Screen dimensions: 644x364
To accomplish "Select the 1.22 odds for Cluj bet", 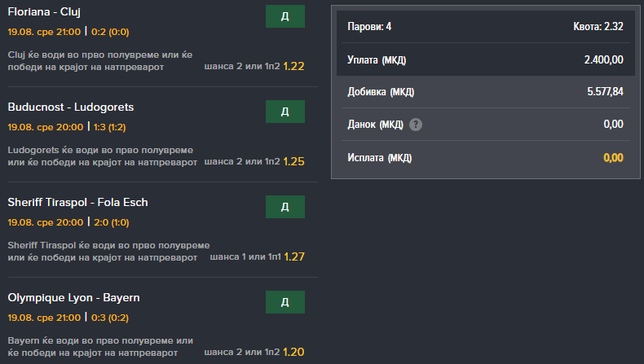I will pyautogui.click(x=293, y=66).
